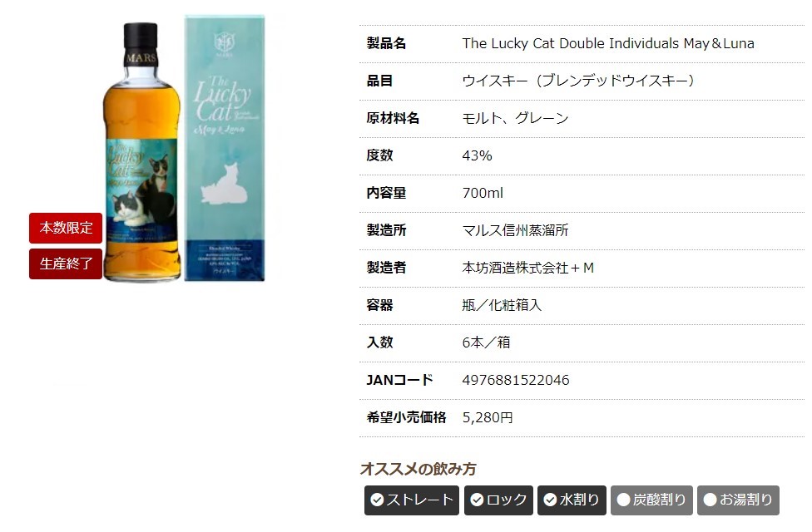Click the 700ml volume value

(x=483, y=193)
